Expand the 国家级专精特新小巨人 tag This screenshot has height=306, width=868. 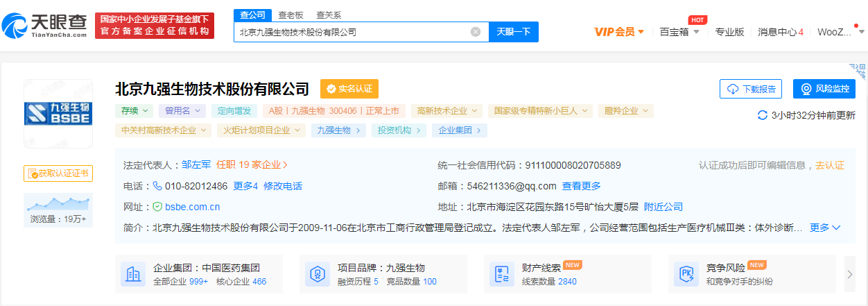tap(540, 110)
